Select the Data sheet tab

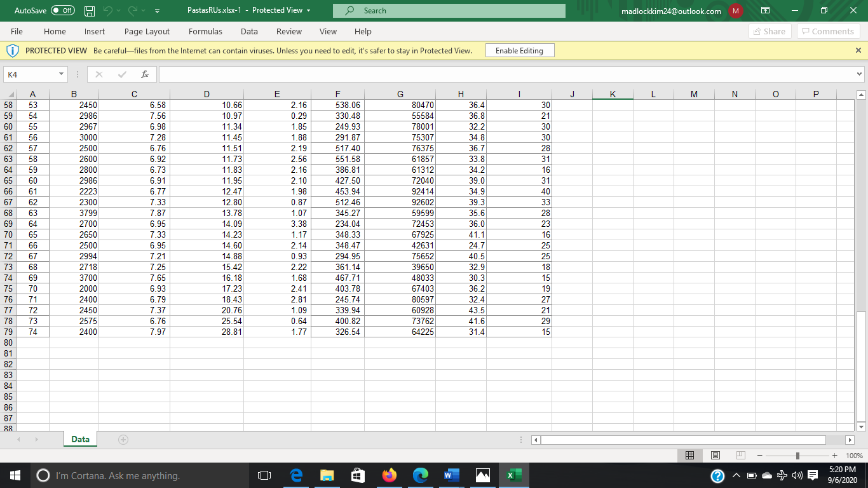(x=79, y=438)
